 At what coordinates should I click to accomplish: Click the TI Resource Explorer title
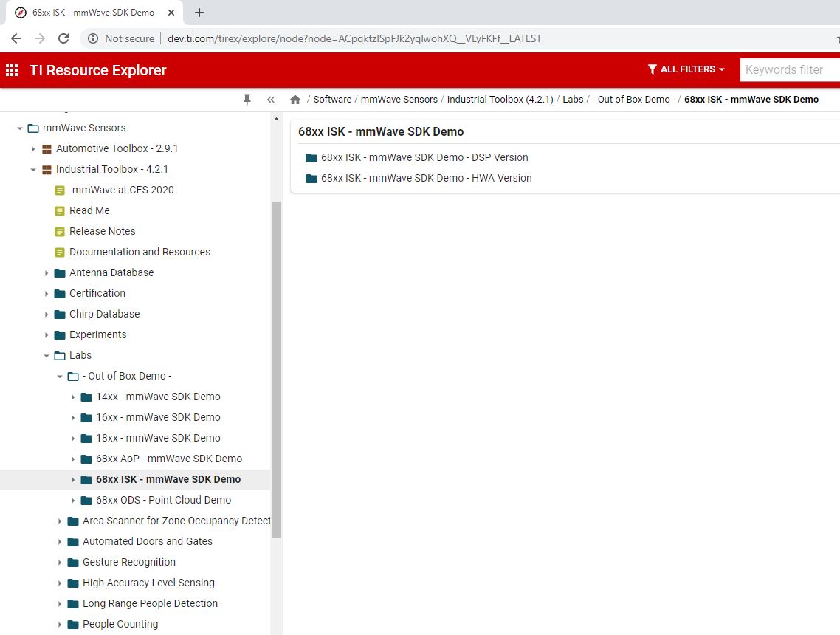pos(98,70)
